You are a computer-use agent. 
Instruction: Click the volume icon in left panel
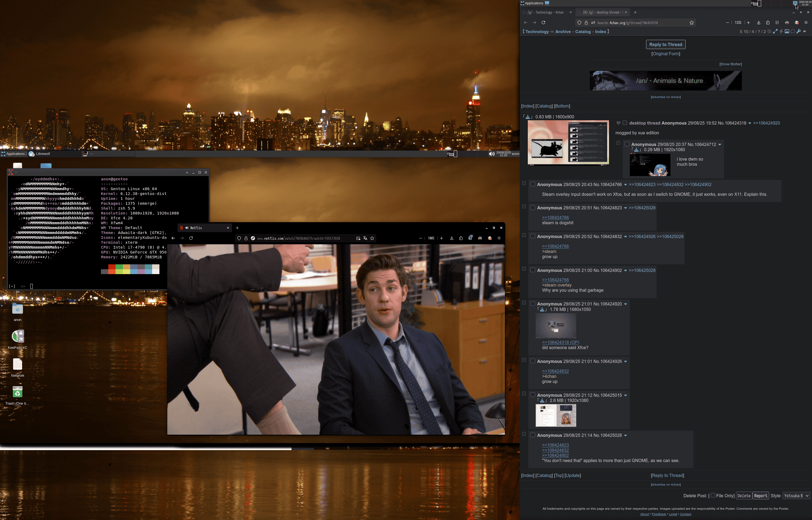492,154
